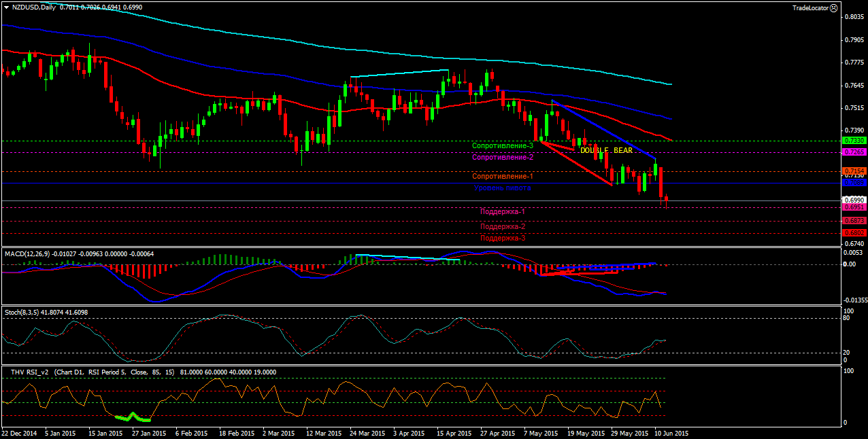Click the 80 level on Stochastic scale
The width and height of the screenshot is (868, 439).
[847, 317]
